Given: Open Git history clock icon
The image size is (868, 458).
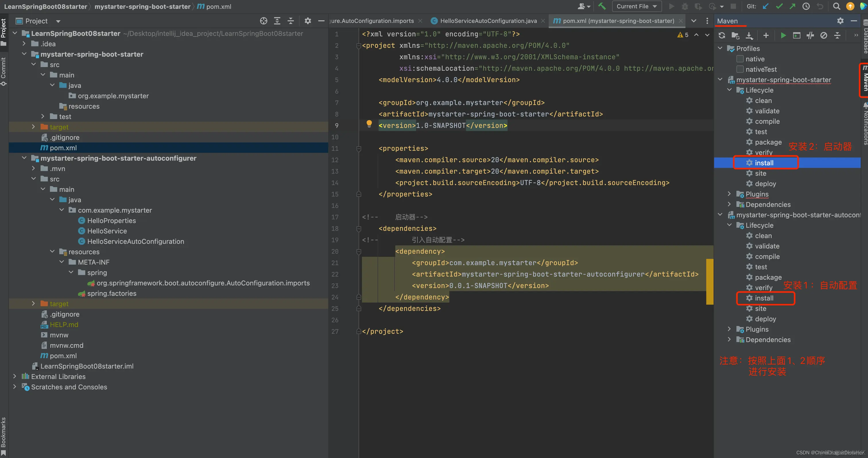Looking at the screenshot, I should [806, 6].
